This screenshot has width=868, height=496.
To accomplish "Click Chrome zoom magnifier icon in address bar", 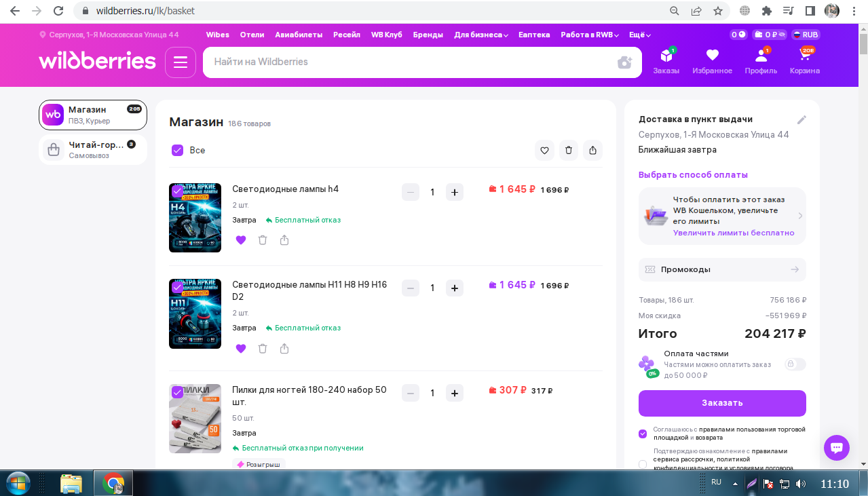I will [x=674, y=11].
